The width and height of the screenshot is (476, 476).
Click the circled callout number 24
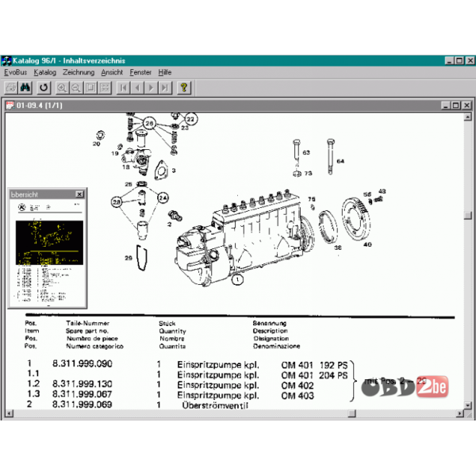163,198
